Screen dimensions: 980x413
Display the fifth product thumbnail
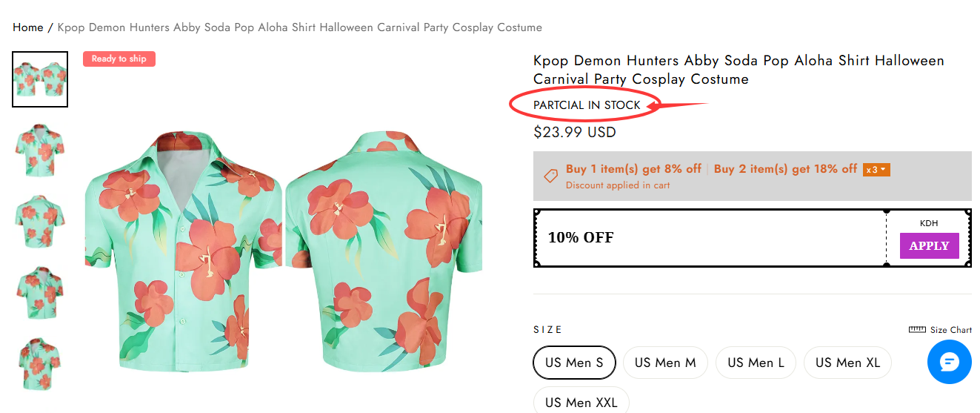click(40, 363)
